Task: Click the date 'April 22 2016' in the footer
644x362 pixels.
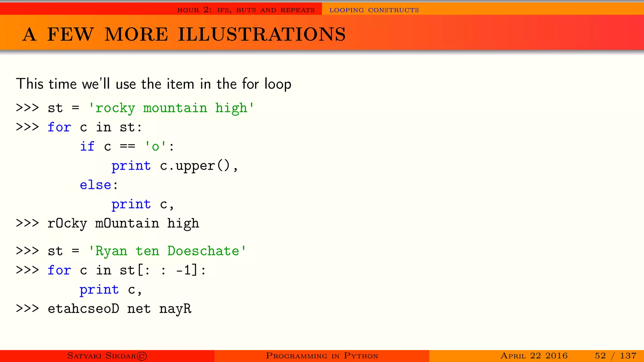Action: pos(534,356)
